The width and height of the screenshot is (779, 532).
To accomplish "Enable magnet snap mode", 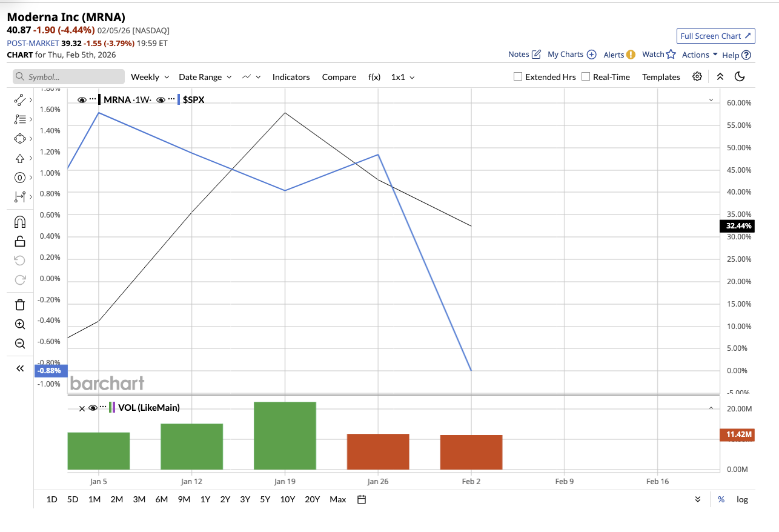I will tap(19, 222).
